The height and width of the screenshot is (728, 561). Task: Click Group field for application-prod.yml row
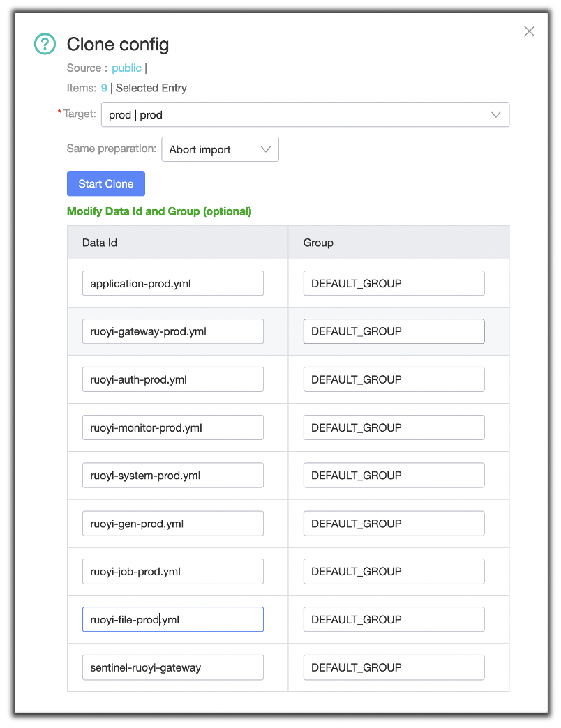coord(394,283)
